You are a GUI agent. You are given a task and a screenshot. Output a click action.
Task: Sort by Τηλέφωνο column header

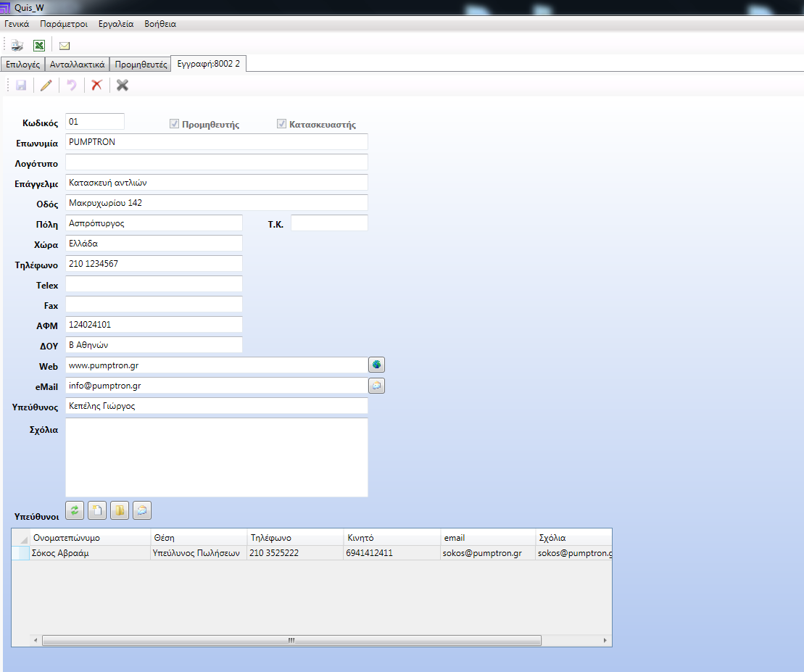295,538
